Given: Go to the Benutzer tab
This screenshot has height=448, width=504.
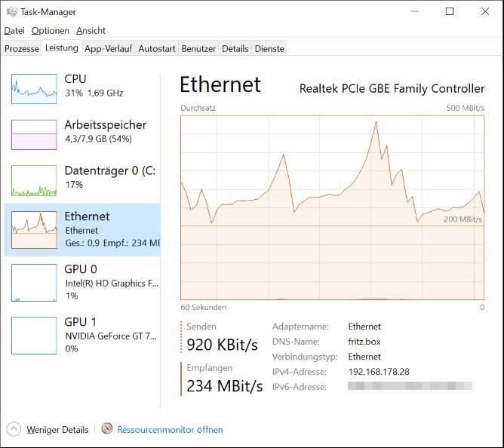Looking at the screenshot, I should pyautogui.click(x=198, y=49).
